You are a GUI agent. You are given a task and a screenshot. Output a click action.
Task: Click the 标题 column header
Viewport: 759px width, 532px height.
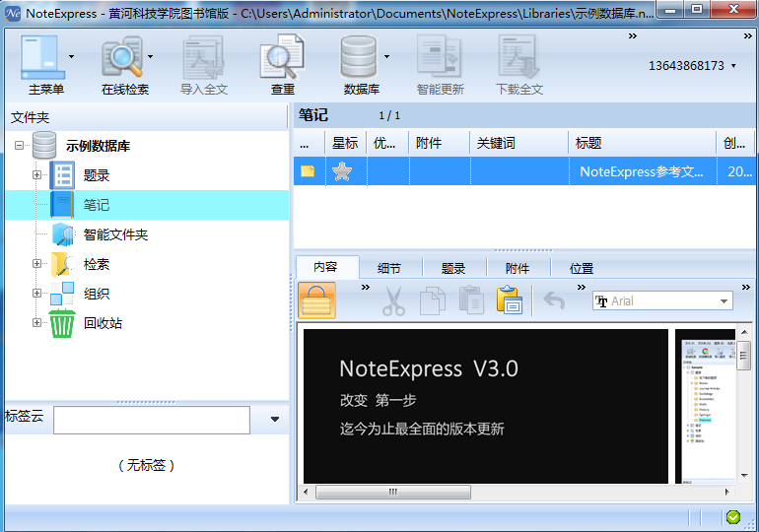[588, 143]
